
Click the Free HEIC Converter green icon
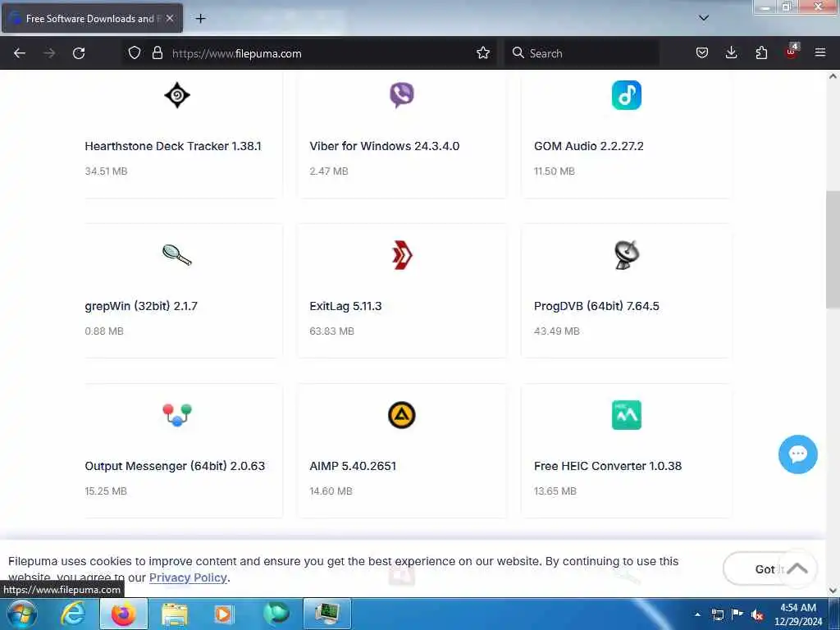click(626, 415)
